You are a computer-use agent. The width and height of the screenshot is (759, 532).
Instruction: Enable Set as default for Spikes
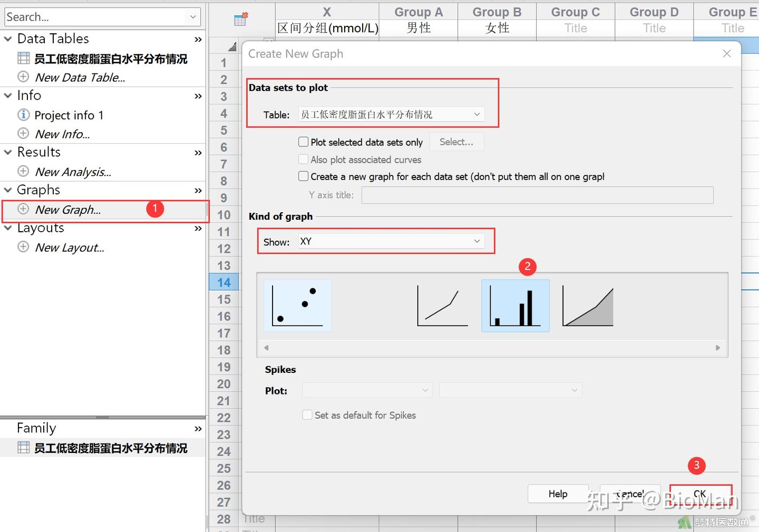[x=307, y=415]
